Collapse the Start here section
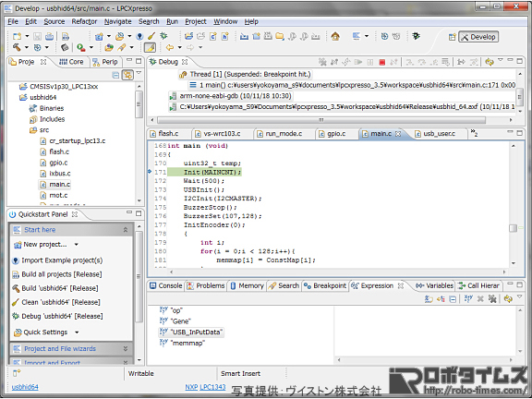This screenshot has width=532, height=399. [126, 230]
